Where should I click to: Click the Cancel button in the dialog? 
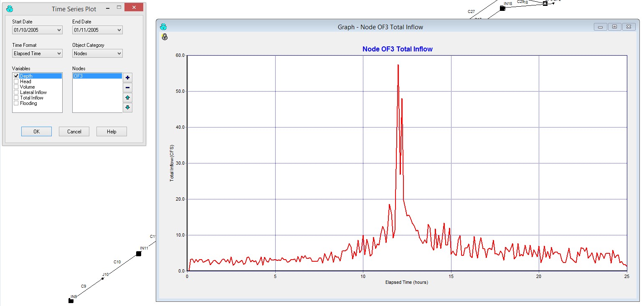(74, 132)
